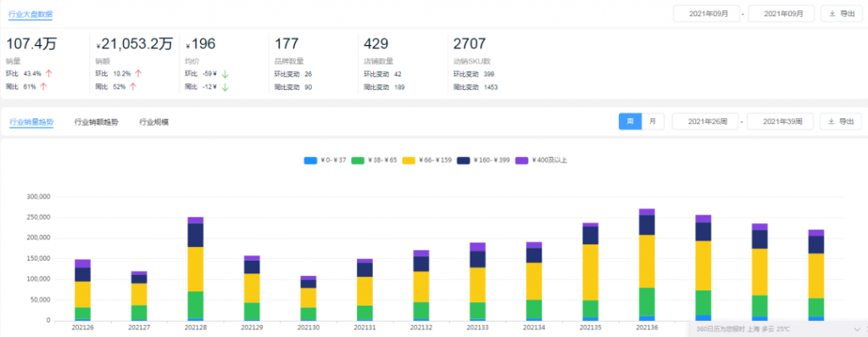Image resolution: width=868 pixels, height=337 pixels.
Task: Click the green down arrow beside 同比 -12¥
Action: tap(225, 87)
